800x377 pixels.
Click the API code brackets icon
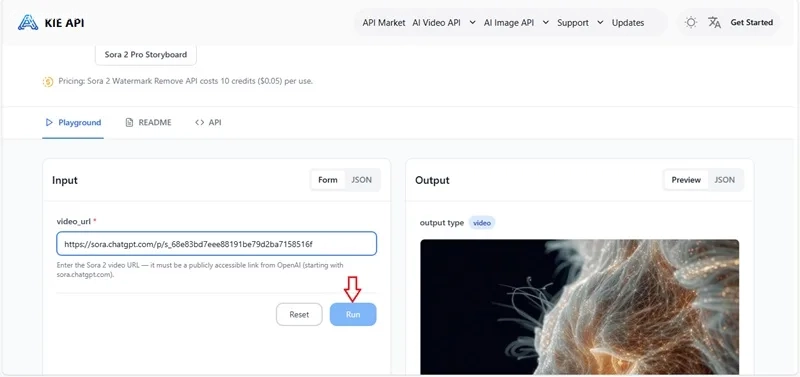coord(199,122)
